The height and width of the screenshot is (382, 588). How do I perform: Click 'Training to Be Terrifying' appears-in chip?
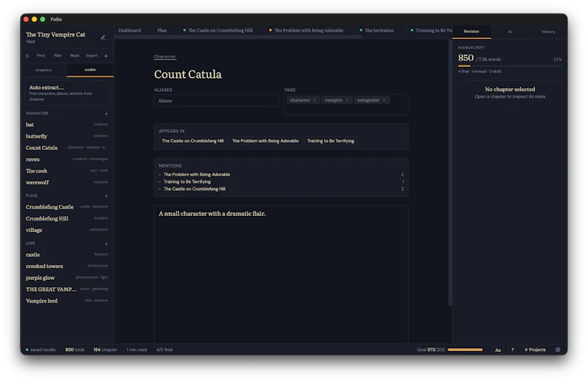coord(330,141)
